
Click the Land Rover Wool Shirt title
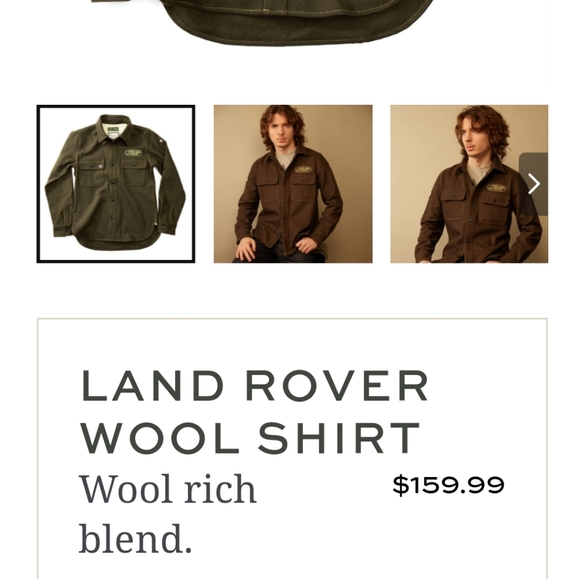(x=254, y=412)
